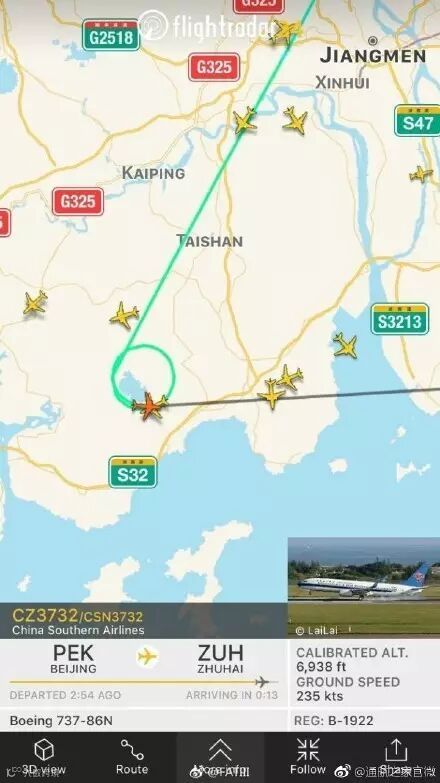Tap the Boeing 737-86N aircraft type row
The height and width of the screenshot is (783, 440).
click(x=144, y=721)
